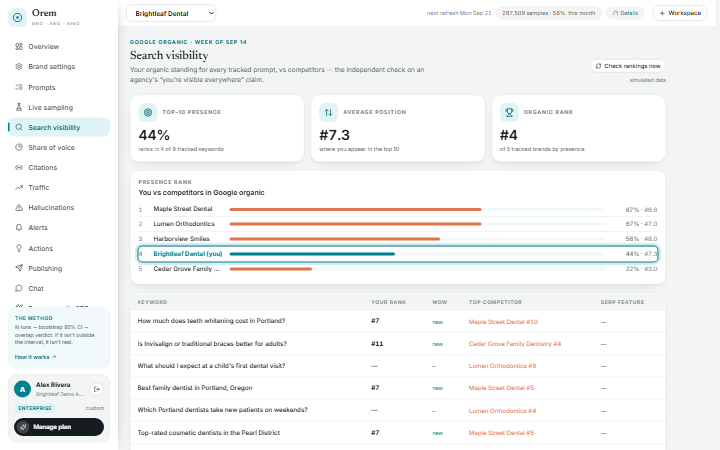The height and width of the screenshot is (450, 720).
Task: Click the Lumen Orthodontics presence row label
Action: [x=184, y=224]
